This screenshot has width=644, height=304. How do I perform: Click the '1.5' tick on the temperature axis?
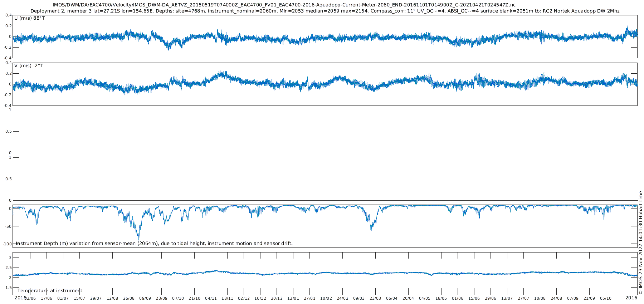click(8, 288)
